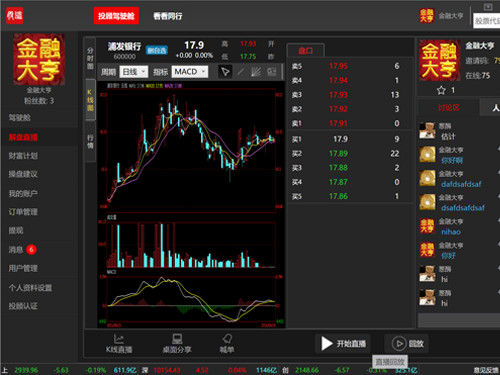Click 买3 price 17.88
Image resolution: width=500 pixels, height=375 pixels.
click(x=338, y=168)
